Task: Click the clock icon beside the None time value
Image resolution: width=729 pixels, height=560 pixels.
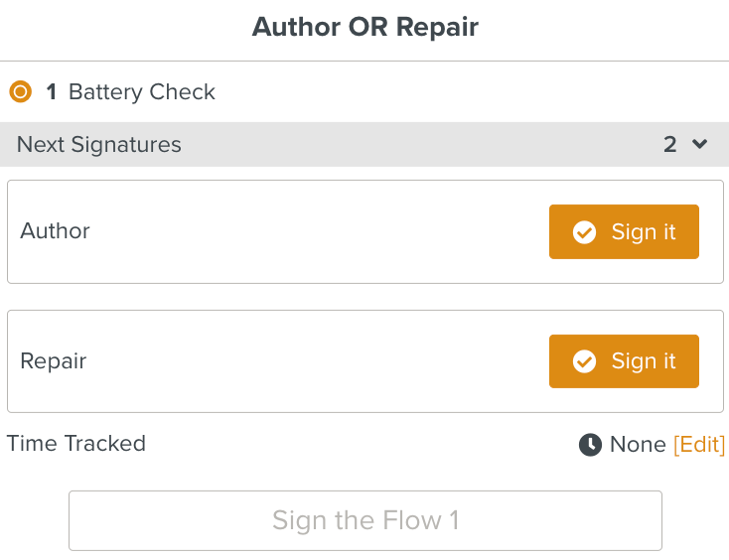Action: point(590,445)
